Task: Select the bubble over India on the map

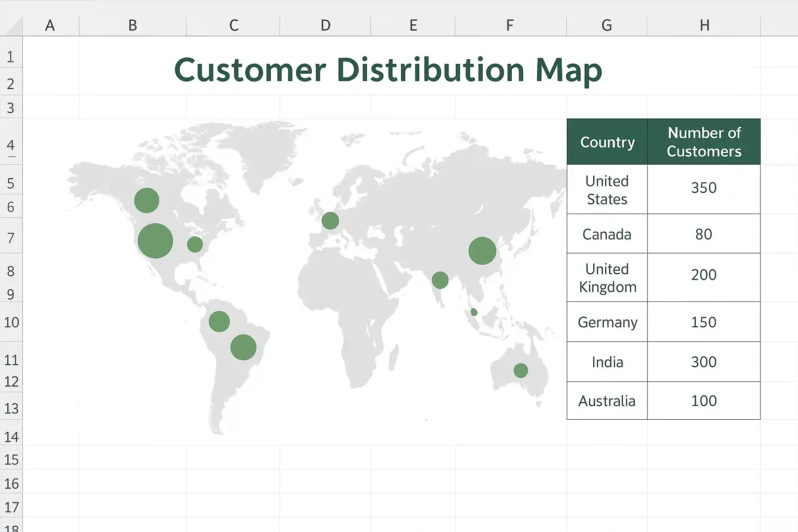Action: tap(440, 280)
